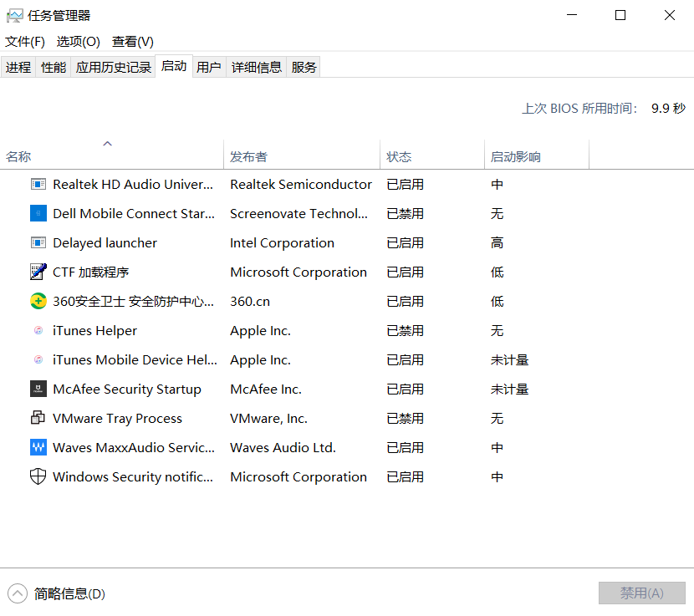Select the 启动 tab
The image size is (694, 616).
[x=174, y=66]
